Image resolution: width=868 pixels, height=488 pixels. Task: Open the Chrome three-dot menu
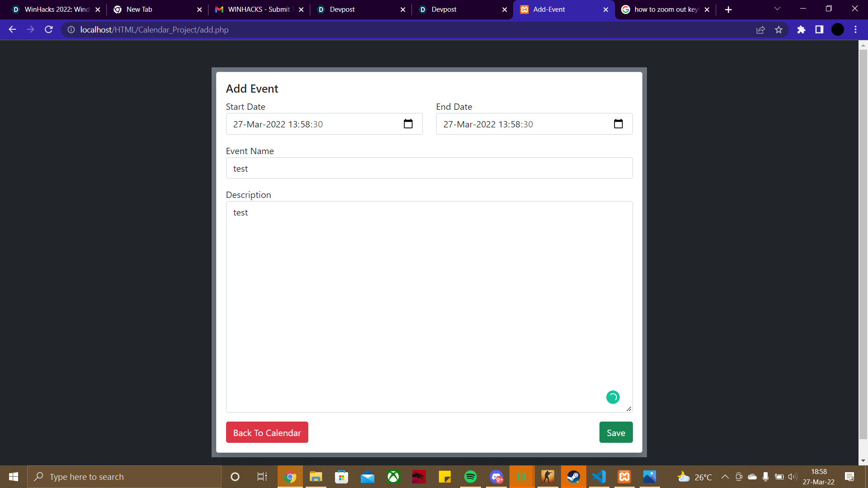click(x=855, y=30)
